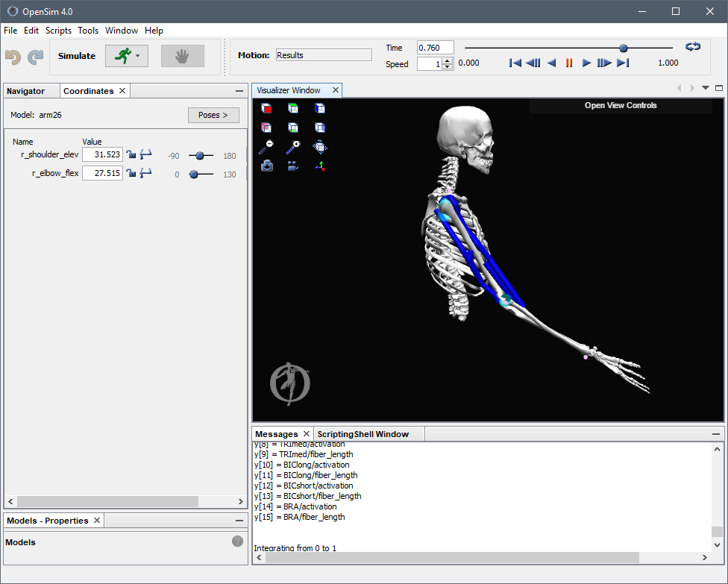The image size is (728, 584).
Task: Open the Help menu
Action: pyautogui.click(x=154, y=30)
